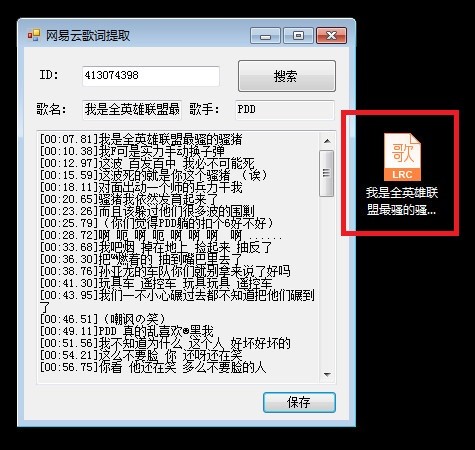Click the ID: label
Screen dimensions: 475x450
[x=49, y=75]
